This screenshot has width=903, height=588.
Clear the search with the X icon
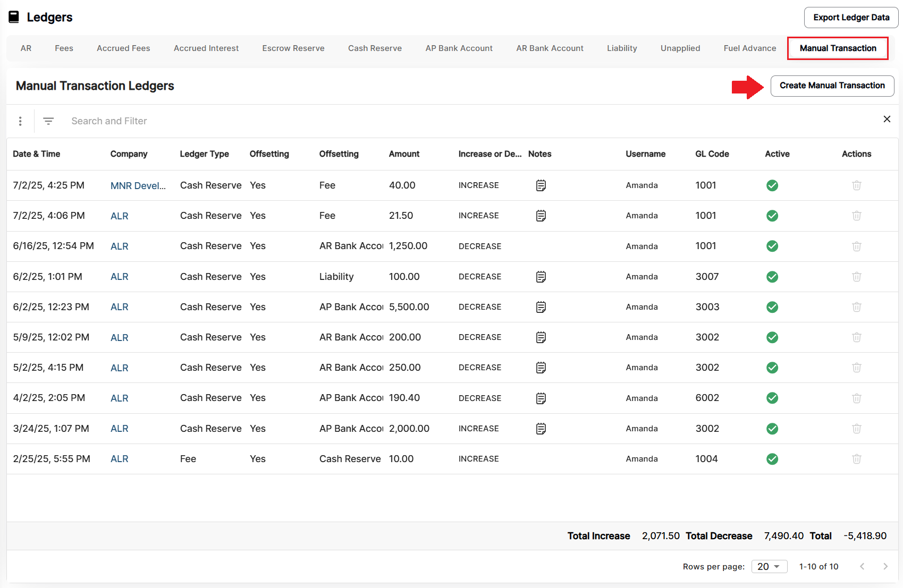tap(887, 119)
